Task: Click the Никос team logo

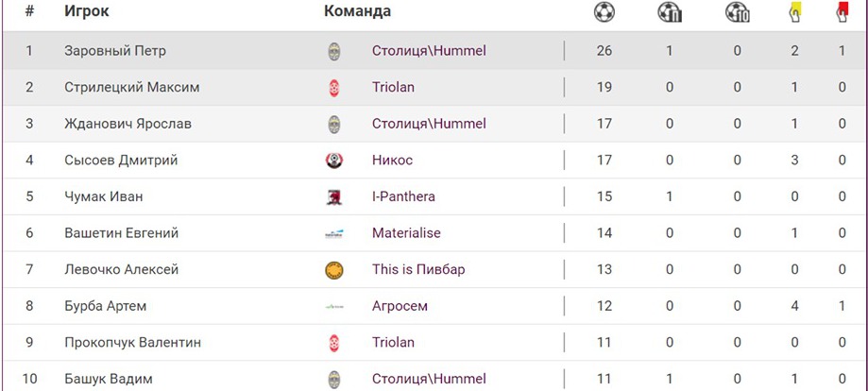Action: (x=333, y=161)
